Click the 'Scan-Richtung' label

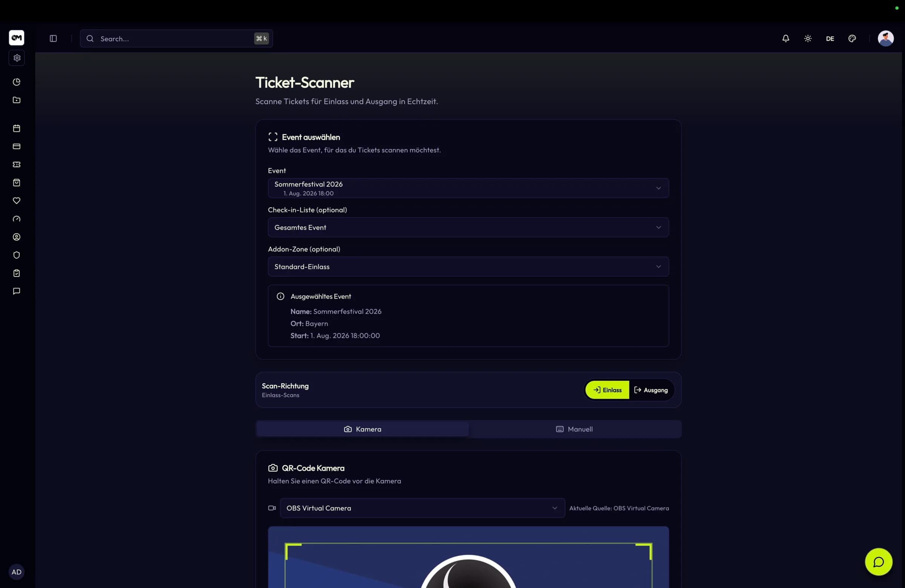pos(285,386)
